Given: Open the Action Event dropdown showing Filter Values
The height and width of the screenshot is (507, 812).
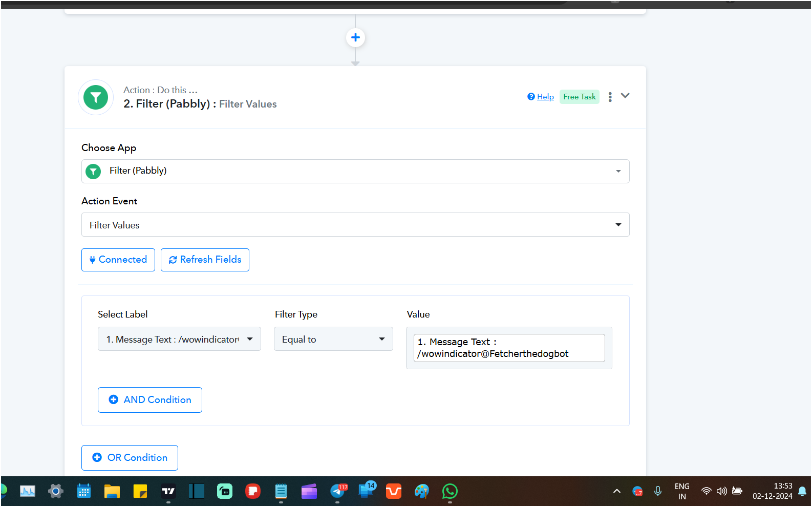Looking at the screenshot, I should coord(355,225).
